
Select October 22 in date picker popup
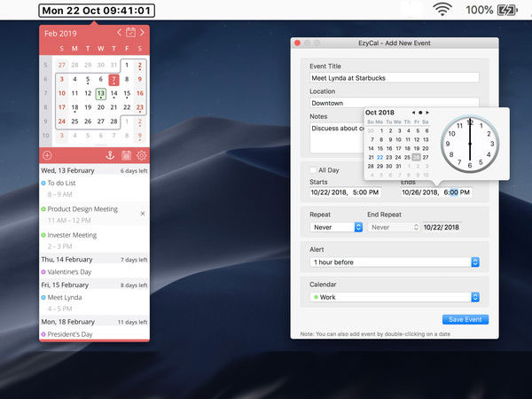click(x=380, y=158)
